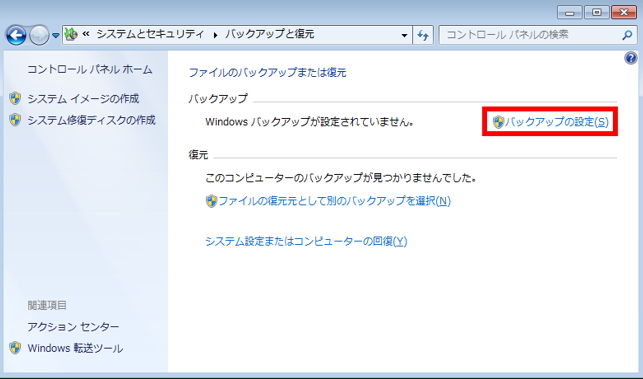Open Help with the blue question icon
This screenshot has height=379, width=643.
click(631, 58)
